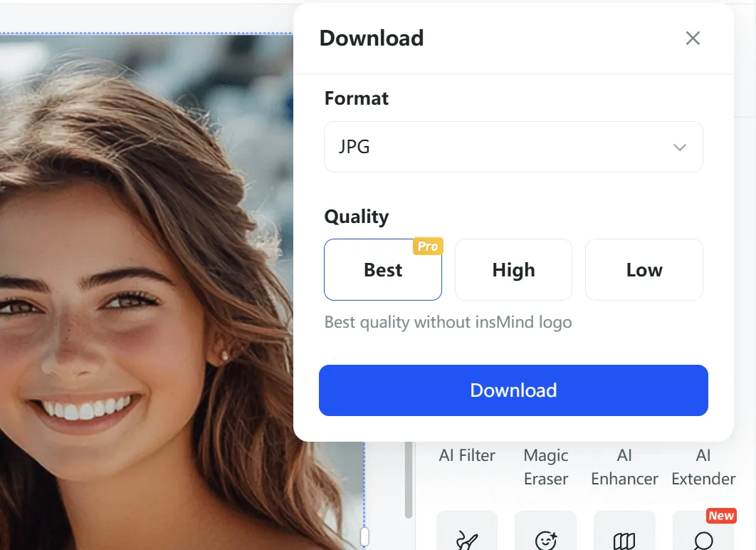Image resolution: width=756 pixels, height=550 pixels.
Task: Click the blue Download button
Action: point(513,390)
